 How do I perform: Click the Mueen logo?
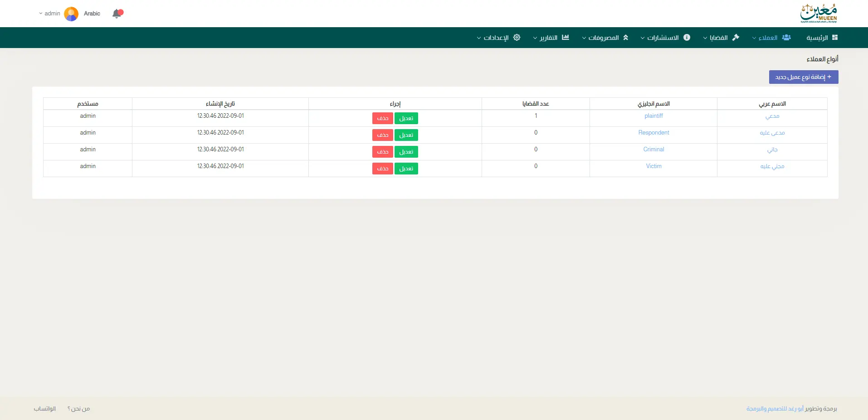click(x=818, y=14)
